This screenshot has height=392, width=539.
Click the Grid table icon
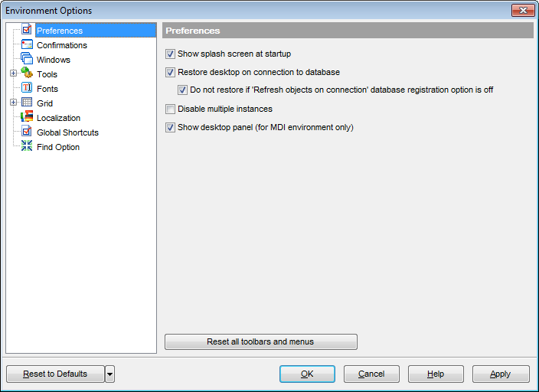(27, 103)
